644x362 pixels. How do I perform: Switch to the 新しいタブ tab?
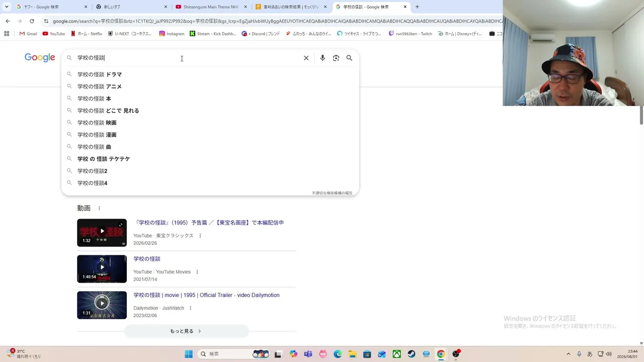(x=132, y=7)
